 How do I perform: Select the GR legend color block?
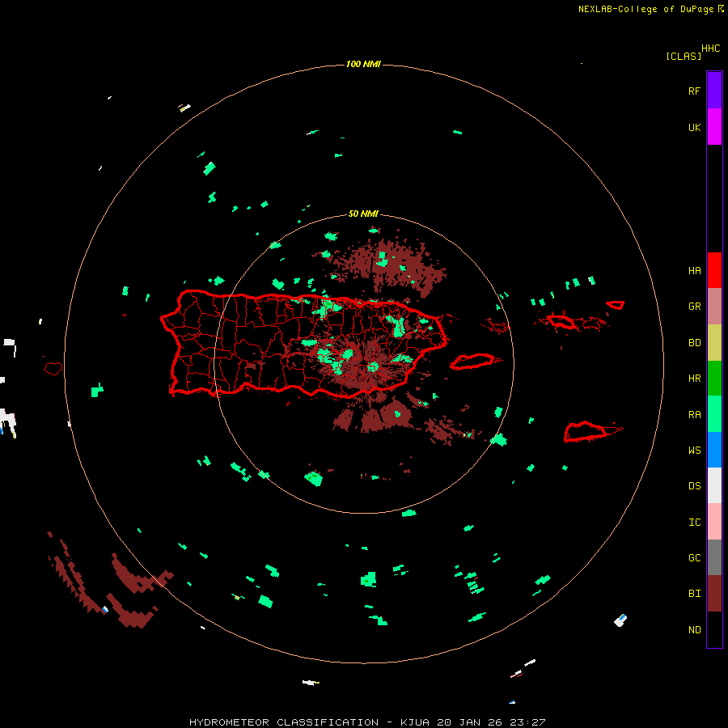point(714,307)
